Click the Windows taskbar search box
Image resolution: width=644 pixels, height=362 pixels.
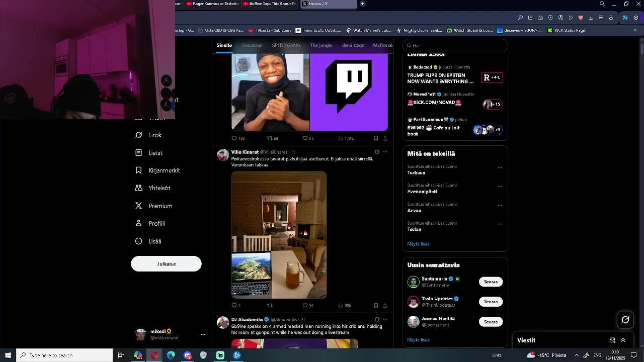coord(64,355)
